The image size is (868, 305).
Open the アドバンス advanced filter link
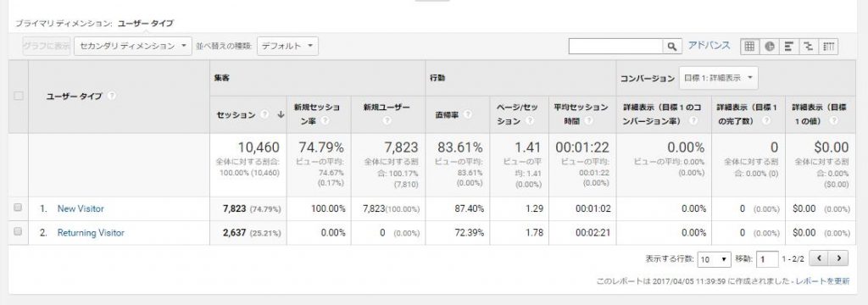(709, 46)
